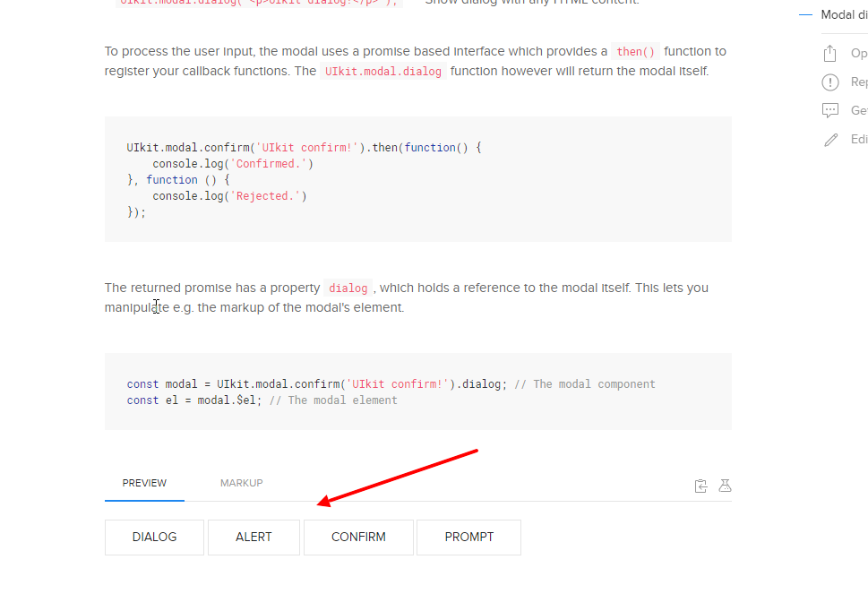Click the pencil edit page icon
This screenshot has height=611, width=868.
coord(830,140)
